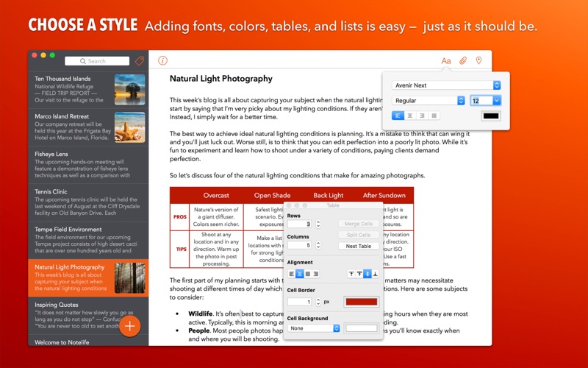Open the Welcome to Notelife note
Screen dimensions: 588x368
click(x=88, y=341)
